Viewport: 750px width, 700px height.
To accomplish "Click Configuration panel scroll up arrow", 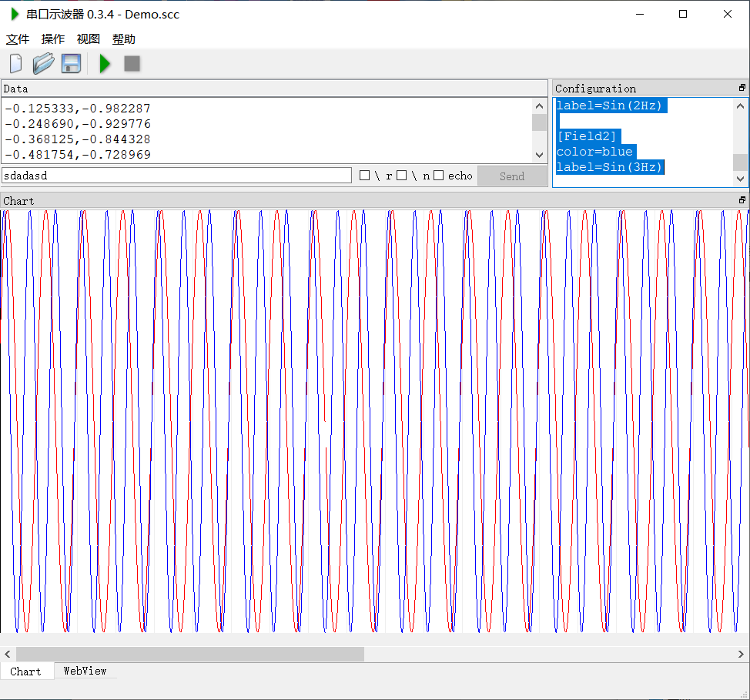I will tap(741, 106).
